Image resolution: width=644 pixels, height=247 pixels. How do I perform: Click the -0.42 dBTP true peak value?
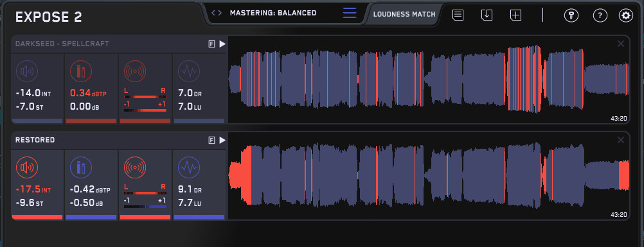pyautogui.click(x=91, y=190)
